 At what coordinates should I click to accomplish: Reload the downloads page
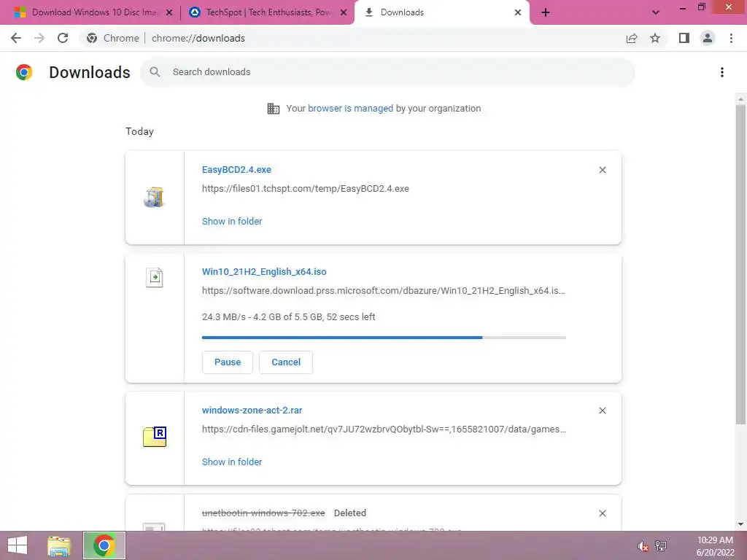[63, 38]
